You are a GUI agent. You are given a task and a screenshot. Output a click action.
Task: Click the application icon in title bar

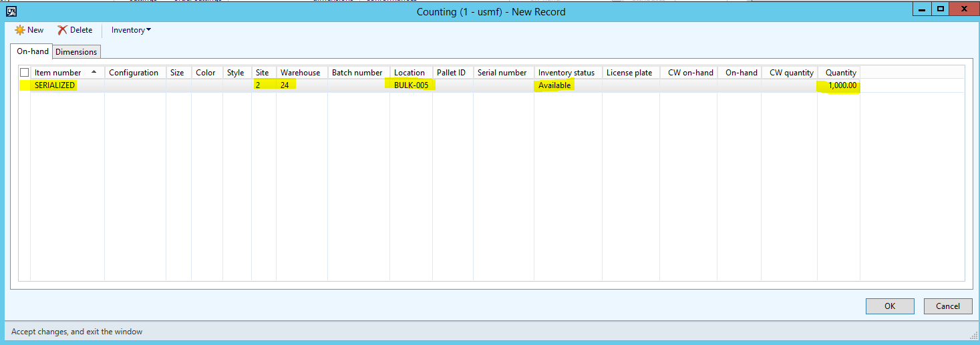(11, 11)
